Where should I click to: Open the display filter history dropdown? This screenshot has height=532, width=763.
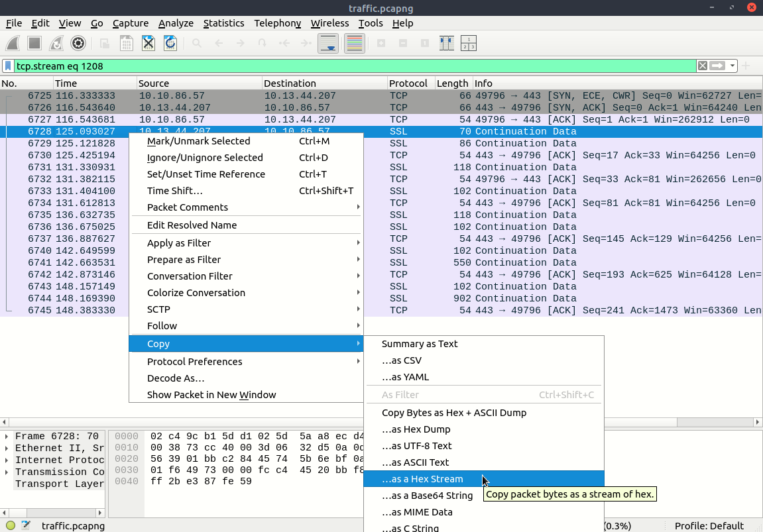tap(733, 66)
